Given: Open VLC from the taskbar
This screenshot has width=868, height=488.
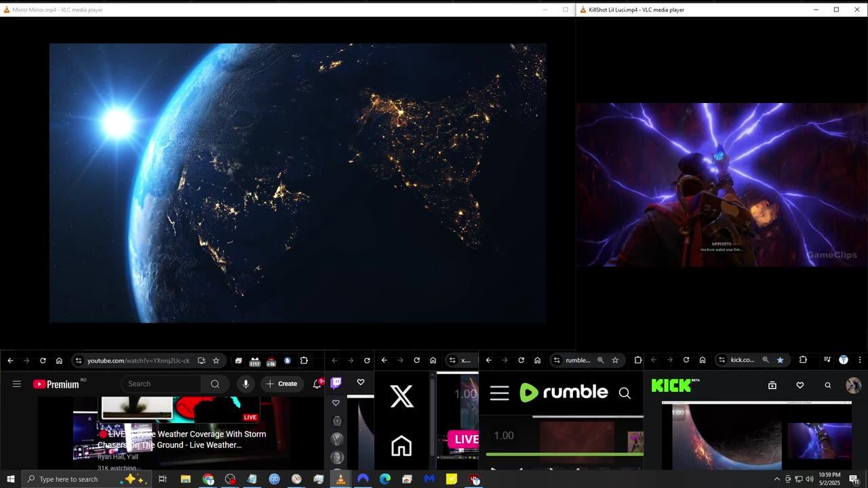Looking at the screenshot, I should [x=340, y=479].
